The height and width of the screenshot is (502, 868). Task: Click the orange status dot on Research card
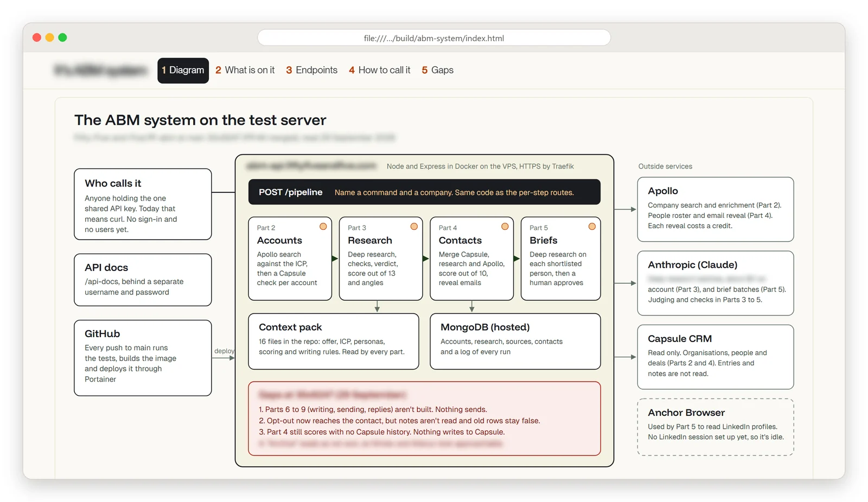pyautogui.click(x=414, y=227)
